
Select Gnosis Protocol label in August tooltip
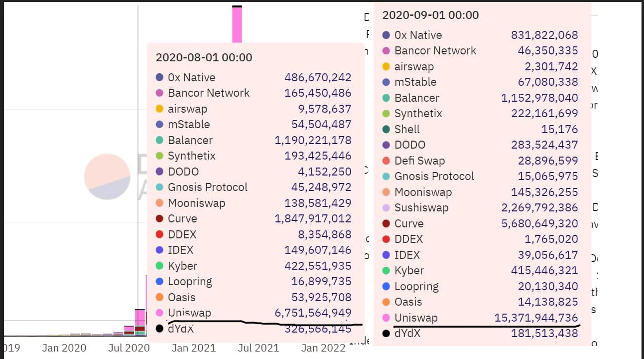click(x=208, y=187)
